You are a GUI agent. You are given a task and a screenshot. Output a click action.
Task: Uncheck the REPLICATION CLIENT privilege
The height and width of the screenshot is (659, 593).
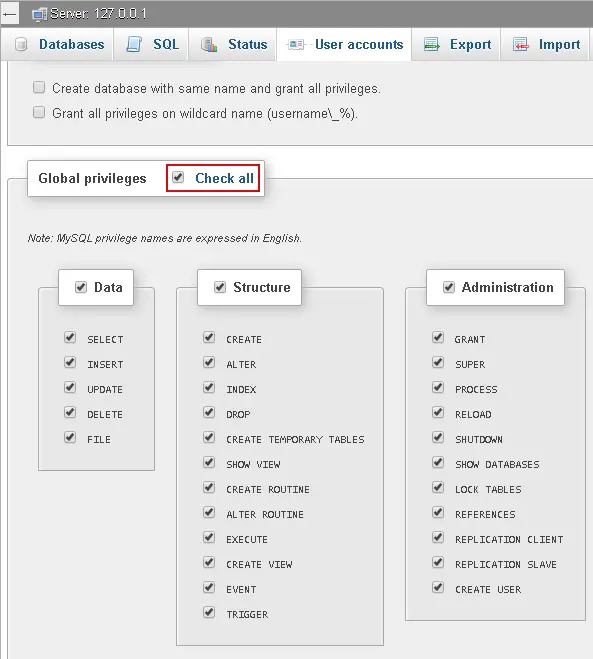[438, 537]
